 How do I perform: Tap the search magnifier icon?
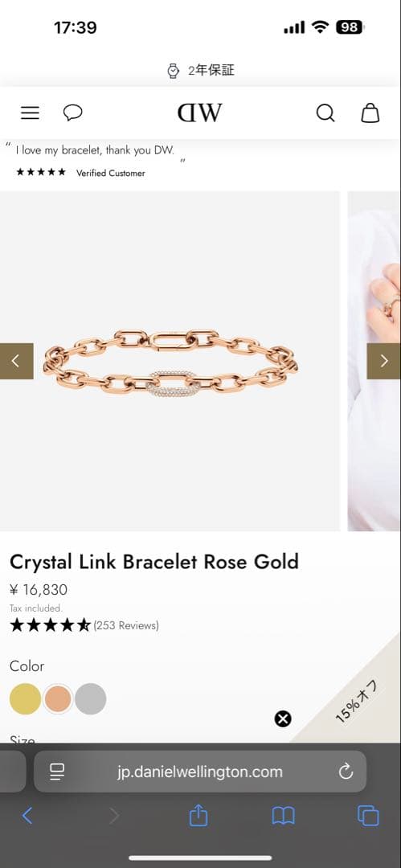coord(325,113)
